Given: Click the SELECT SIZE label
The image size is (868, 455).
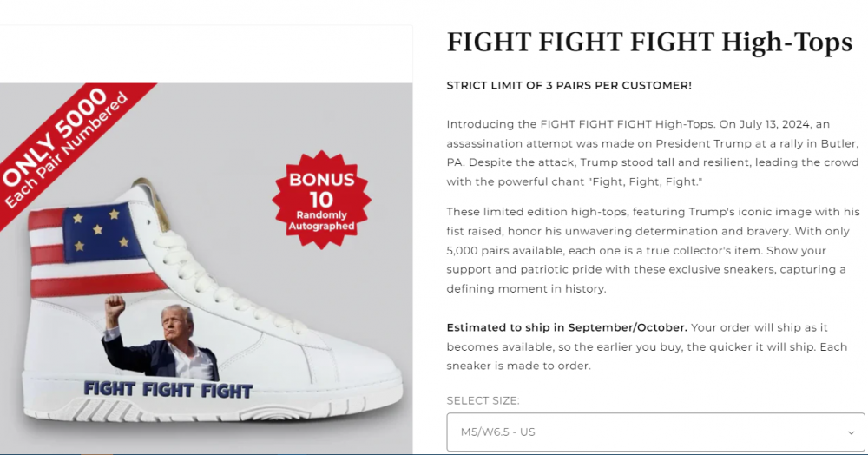Looking at the screenshot, I should [483, 400].
